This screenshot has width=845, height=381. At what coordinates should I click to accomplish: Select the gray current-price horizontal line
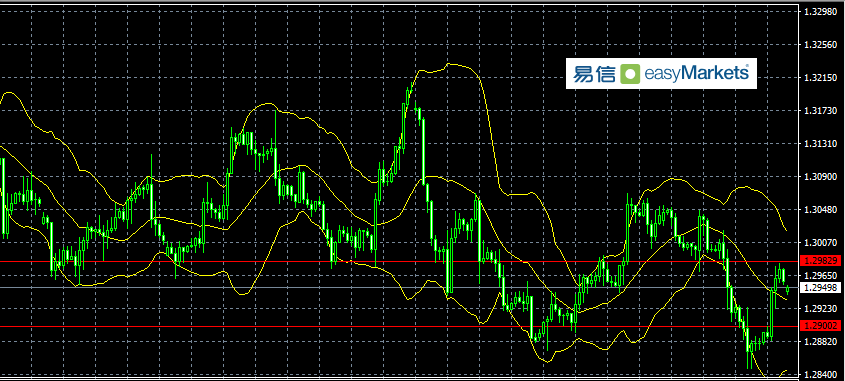399,287
